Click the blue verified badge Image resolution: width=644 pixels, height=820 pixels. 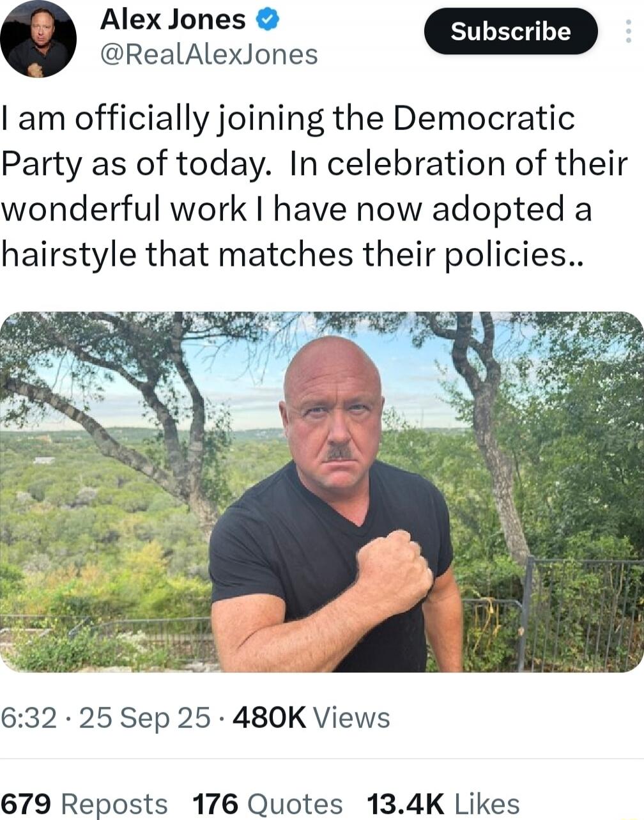pyautogui.click(x=266, y=20)
